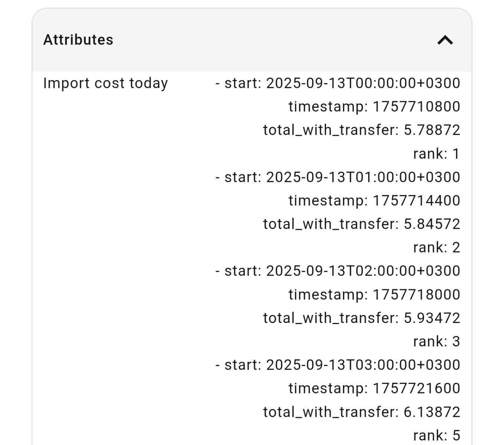
Task: Click the timestamp 1757718000 line
Action: click(374, 294)
